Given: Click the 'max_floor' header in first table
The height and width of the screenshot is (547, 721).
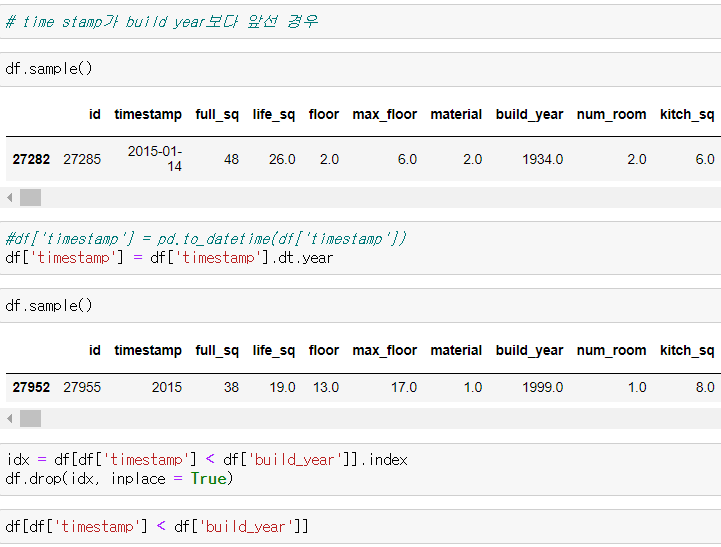Looking at the screenshot, I should [384, 114].
